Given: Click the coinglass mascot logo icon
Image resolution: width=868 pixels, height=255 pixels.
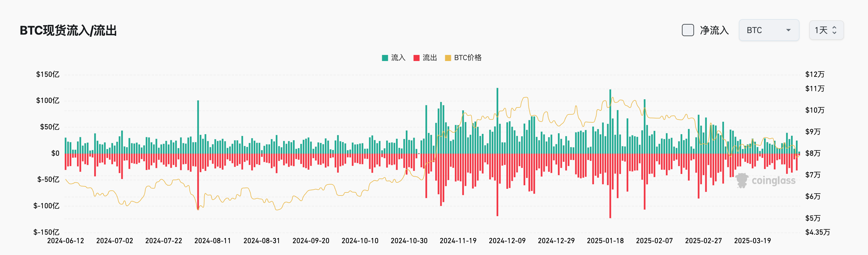Looking at the screenshot, I should point(742,180).
